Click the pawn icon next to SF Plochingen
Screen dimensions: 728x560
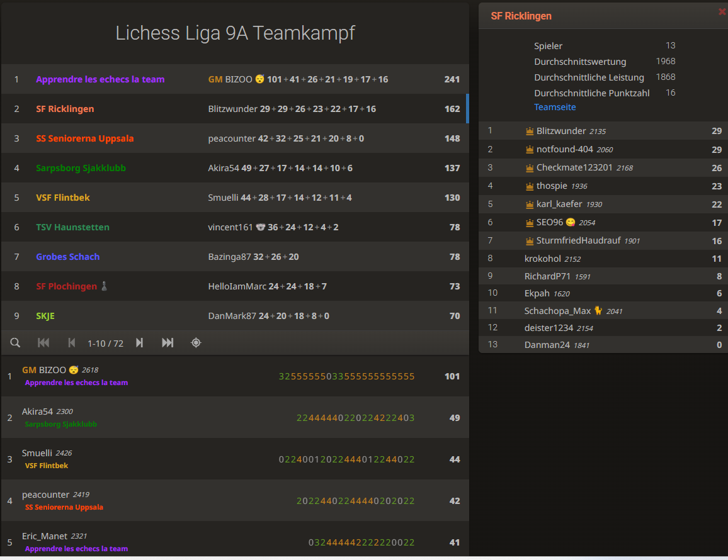click(104, 286)
